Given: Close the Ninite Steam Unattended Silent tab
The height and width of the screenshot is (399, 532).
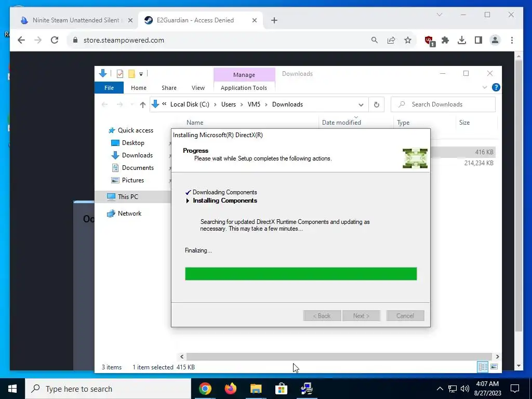Looking at the screenshot, I should pos(130,20).
